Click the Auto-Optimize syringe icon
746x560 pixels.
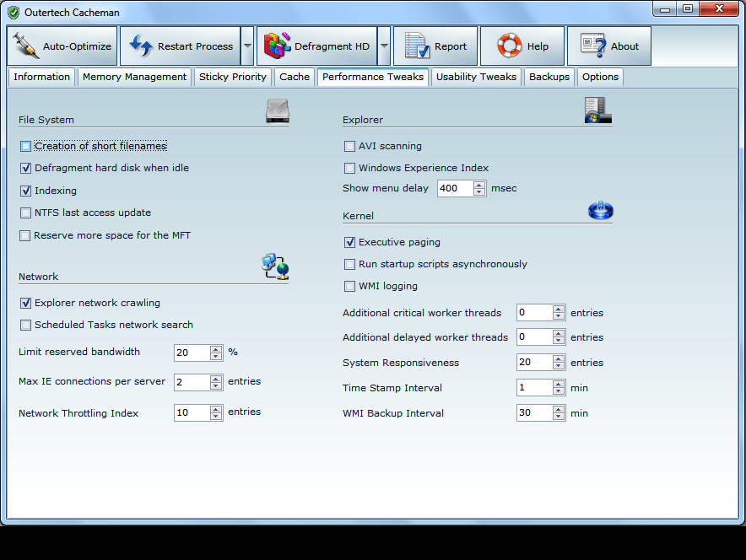[25, 46]
